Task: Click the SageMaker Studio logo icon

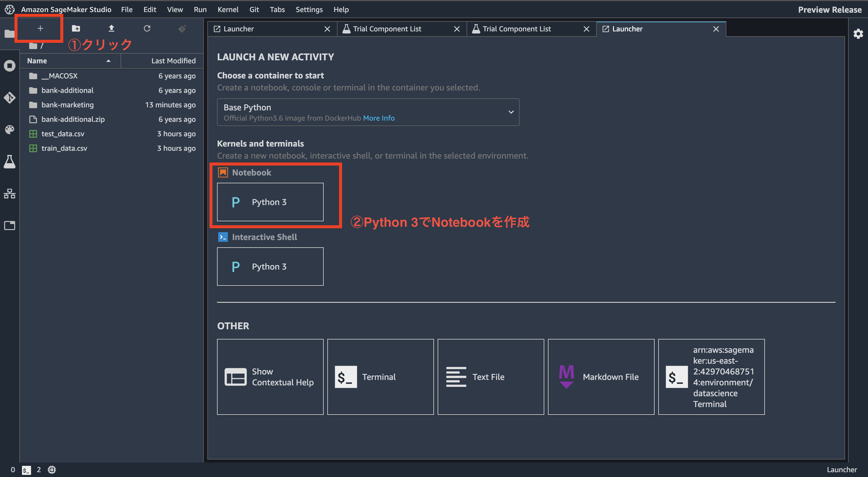Action: [9, 9]
